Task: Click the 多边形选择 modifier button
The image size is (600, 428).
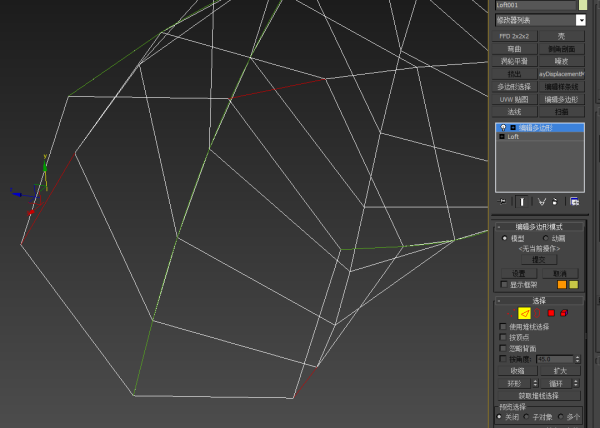Action: click(x=514, y=87)
